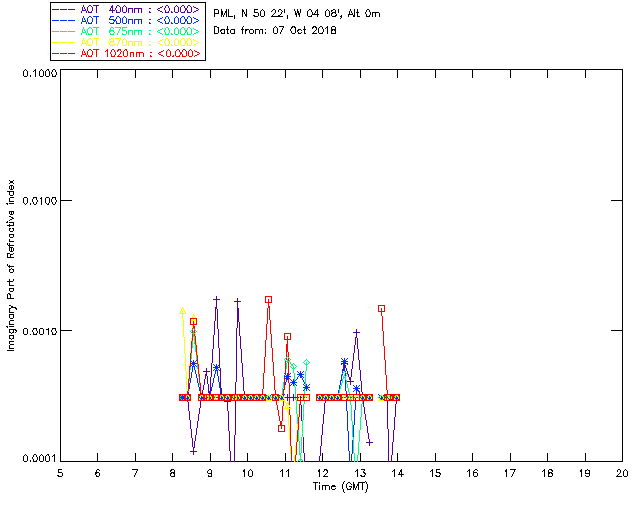Click the green diamond marker near time 11.6
Viewport: 640px width, 512px height.
click(306, 363)
